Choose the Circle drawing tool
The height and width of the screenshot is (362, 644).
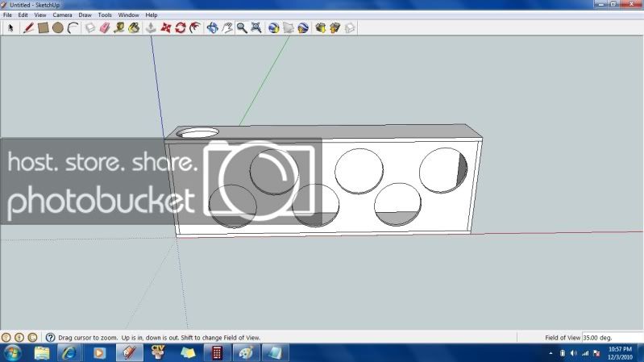click(x=58, y=28)
